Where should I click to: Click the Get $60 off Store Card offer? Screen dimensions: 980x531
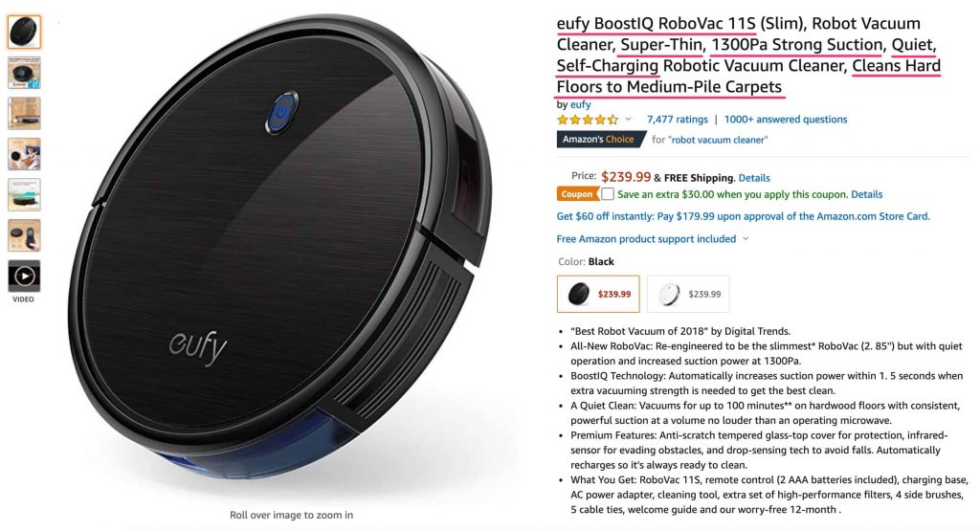(743, 216)
